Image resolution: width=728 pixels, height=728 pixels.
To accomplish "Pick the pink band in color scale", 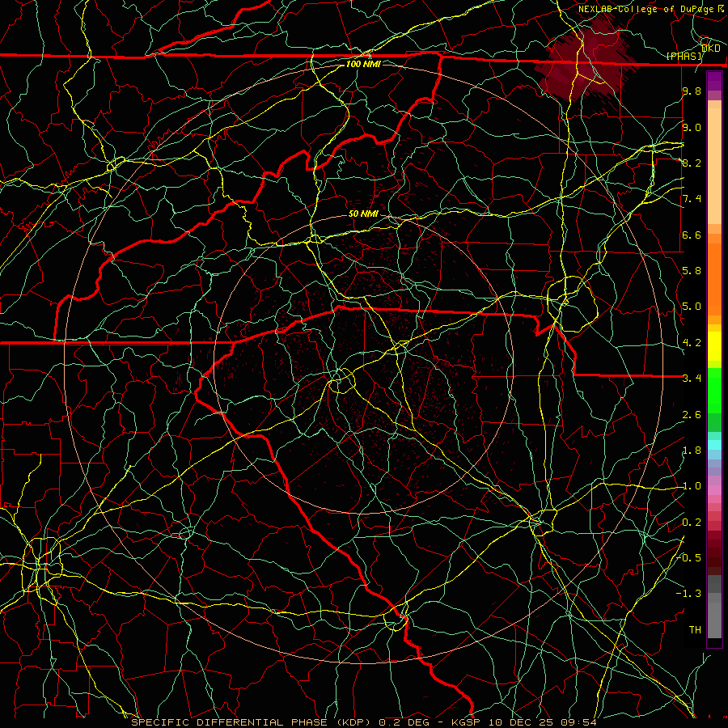I will coord(714,490).
